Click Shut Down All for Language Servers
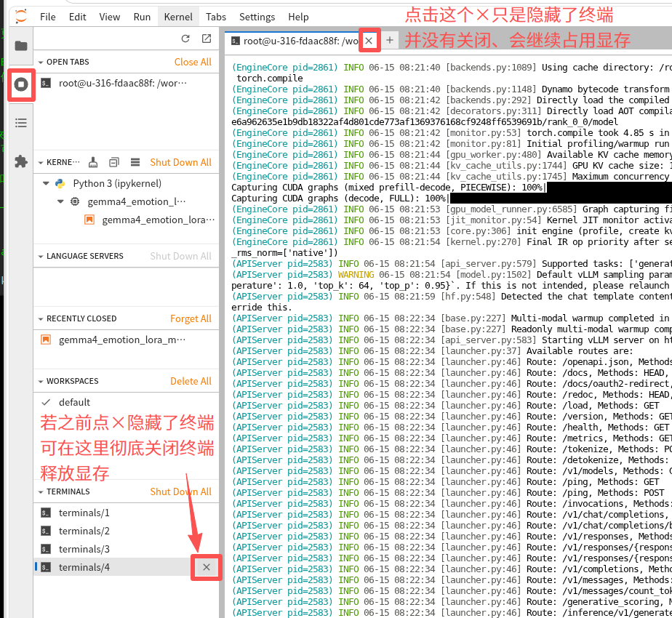This screenshot has height=618, width=672. [181, 256]
